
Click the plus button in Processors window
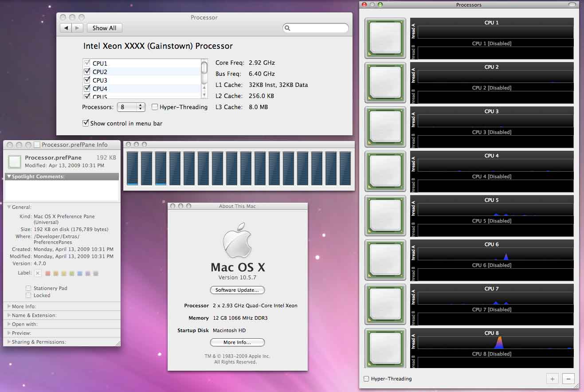coord(553,379)
